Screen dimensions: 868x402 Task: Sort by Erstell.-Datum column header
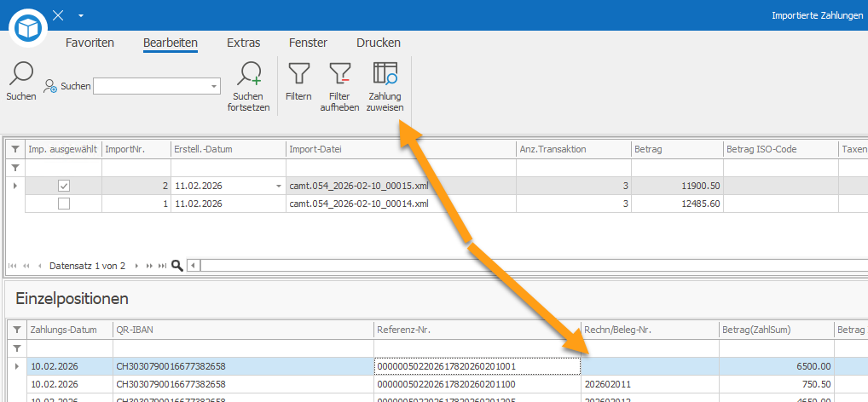pos(228,149)
